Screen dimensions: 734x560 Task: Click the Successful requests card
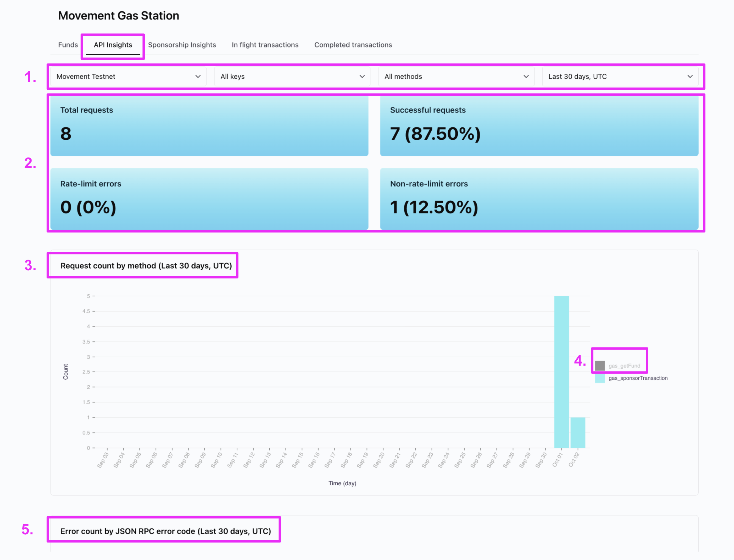coord(539,126)
